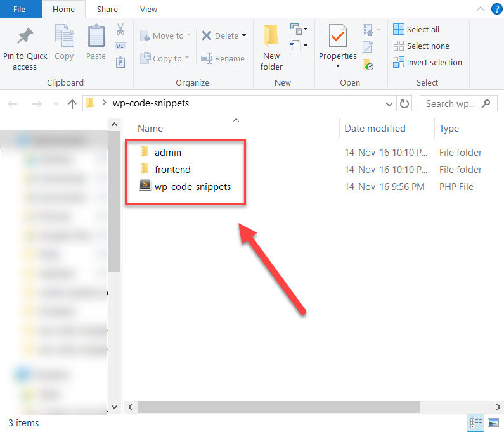
Task: Click the Paste shortcut icon
Action: pos(120,62)
